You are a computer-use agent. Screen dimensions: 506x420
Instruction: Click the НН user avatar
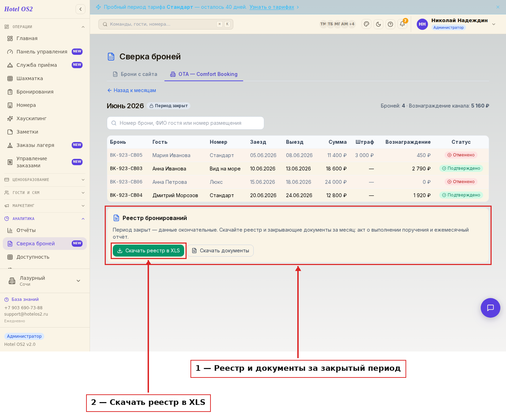tap(422, 24)
